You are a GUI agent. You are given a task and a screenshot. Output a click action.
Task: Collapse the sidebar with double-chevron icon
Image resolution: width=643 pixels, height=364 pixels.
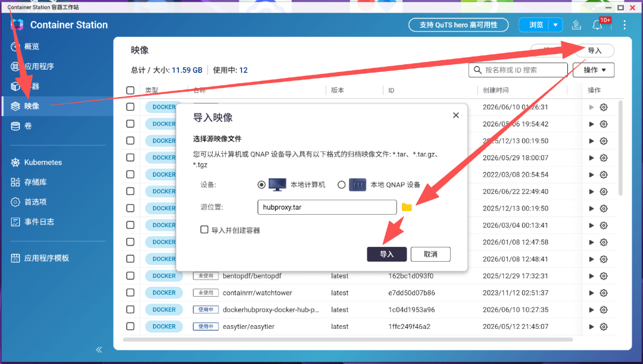point(99,350)
